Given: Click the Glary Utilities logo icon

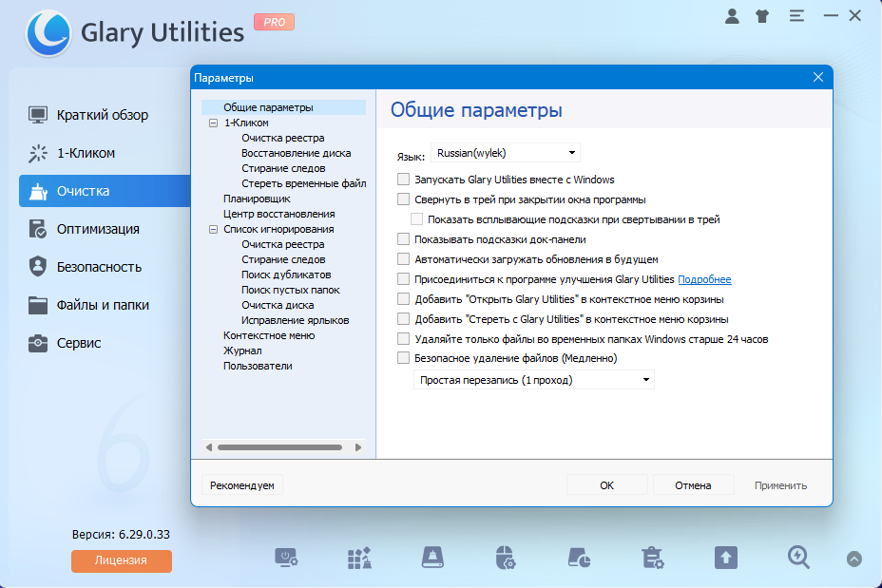Looking at the screenshot, I should 48,33.
